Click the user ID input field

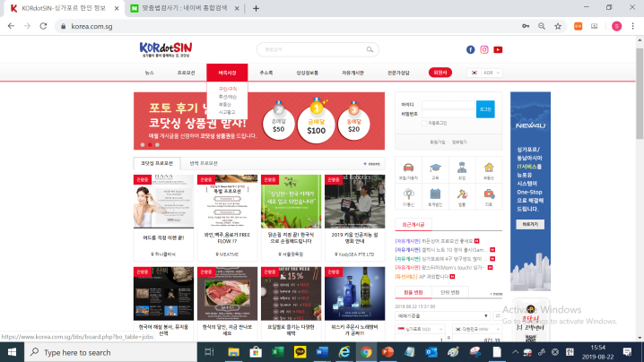448,105
